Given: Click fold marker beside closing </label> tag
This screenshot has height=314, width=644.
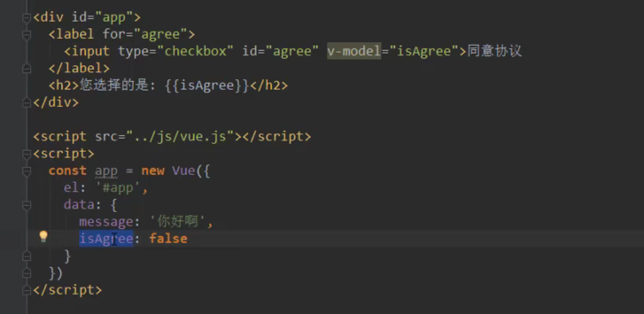Looking at the screenshot, I should tap(27, 69).
